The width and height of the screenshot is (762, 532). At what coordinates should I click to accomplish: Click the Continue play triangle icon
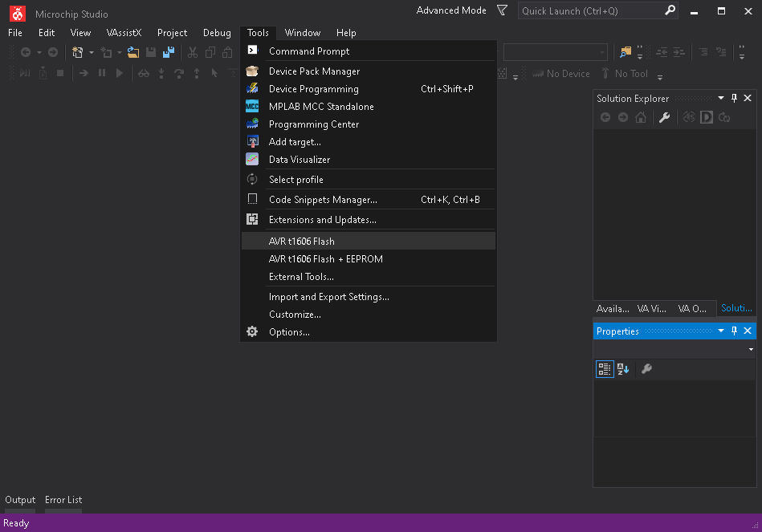click(x=120, y=73)
